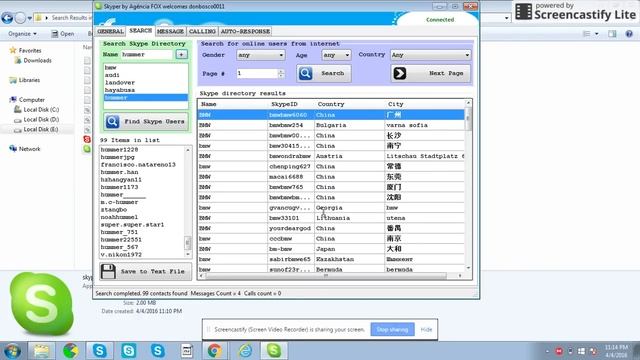Open Downloads in Explorer sidebar

(x=33, y=60)
